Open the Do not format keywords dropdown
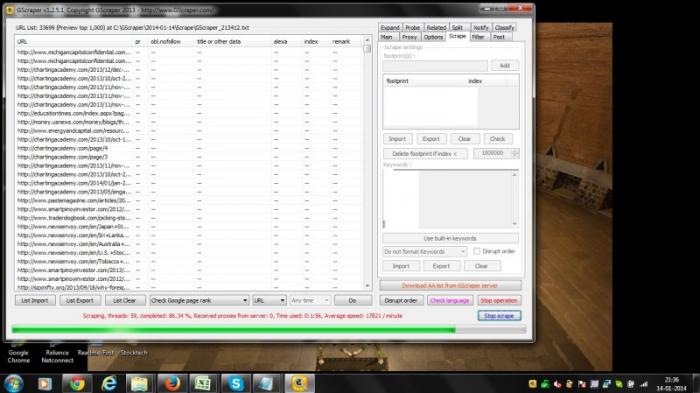 click(425, 252)
